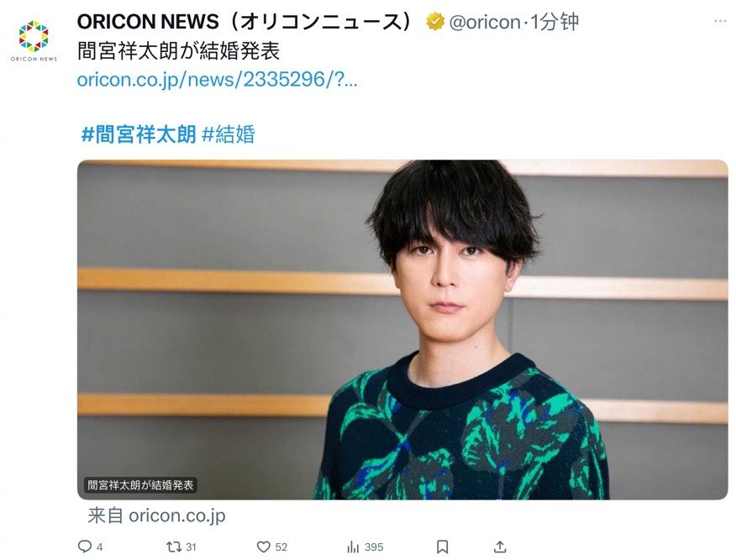Screen dimensions: 736x560
Task: View analytics via bar chart icon
Action: (353, 547)
